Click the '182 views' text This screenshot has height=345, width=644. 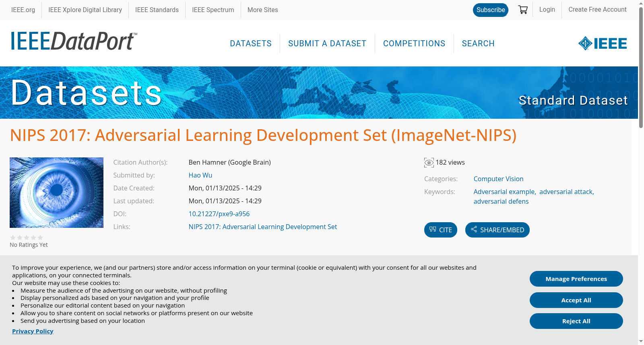click(450, 163)
